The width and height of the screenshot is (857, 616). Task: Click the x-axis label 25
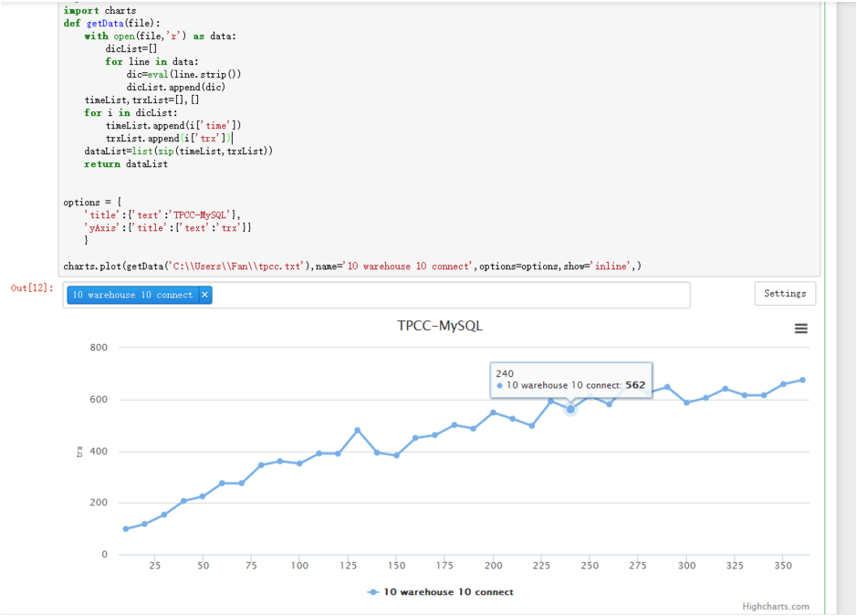(x=154, y=566)
